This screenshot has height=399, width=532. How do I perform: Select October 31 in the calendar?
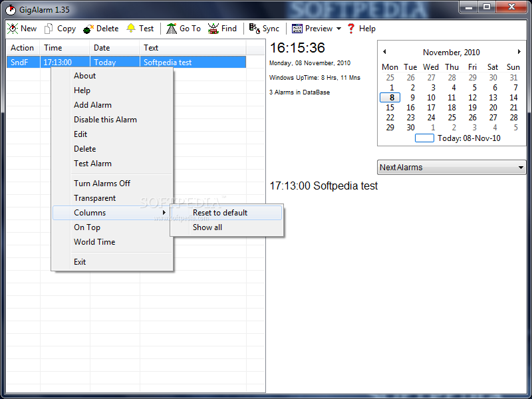(x=513, y=77)
